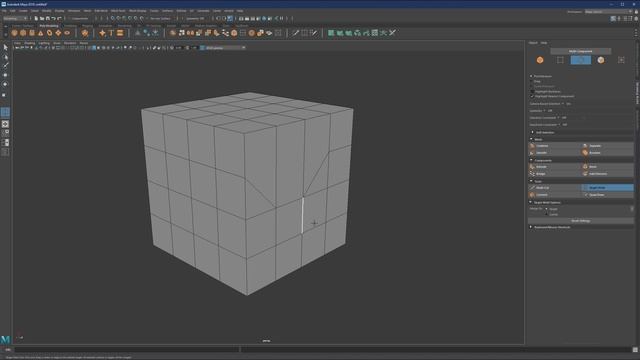The image size is (640, 360).
Task: Click the Redo icon in status line
Action: [x=59, y=18]
